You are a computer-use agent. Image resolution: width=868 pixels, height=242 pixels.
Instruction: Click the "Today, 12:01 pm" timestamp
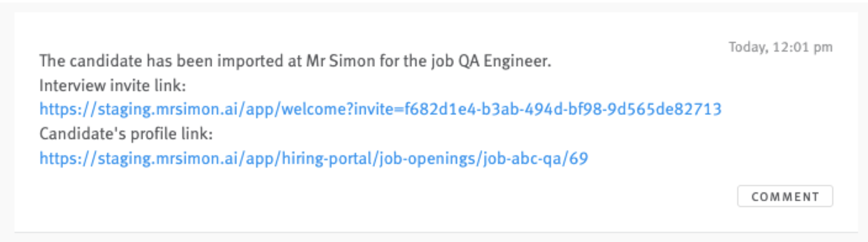tap(780, 47)
